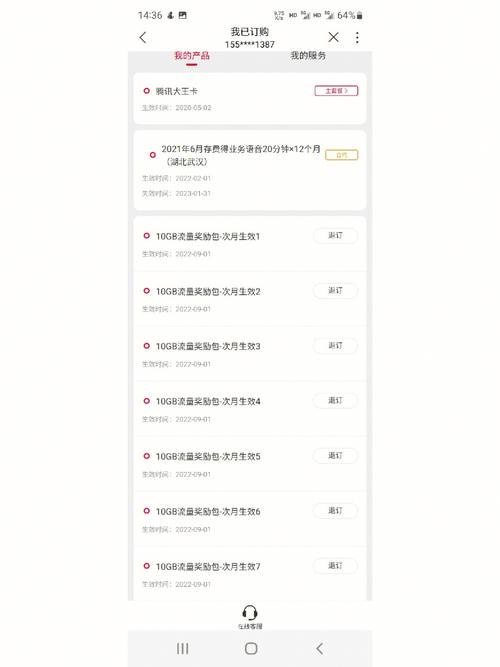This screenshot has width=500, height=667.
Task: Open the 腾讯大王卡 product entry
Action: tap(250, 98)
